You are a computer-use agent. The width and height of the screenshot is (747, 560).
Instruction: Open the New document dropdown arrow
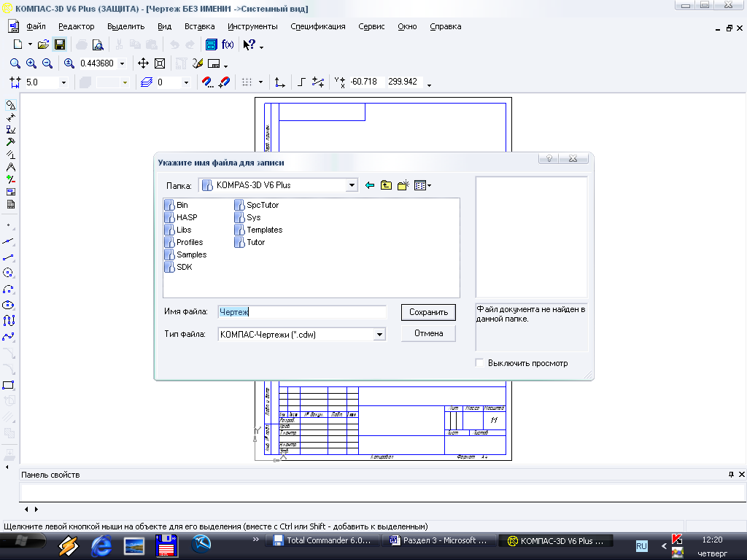(x=29, y=44)
